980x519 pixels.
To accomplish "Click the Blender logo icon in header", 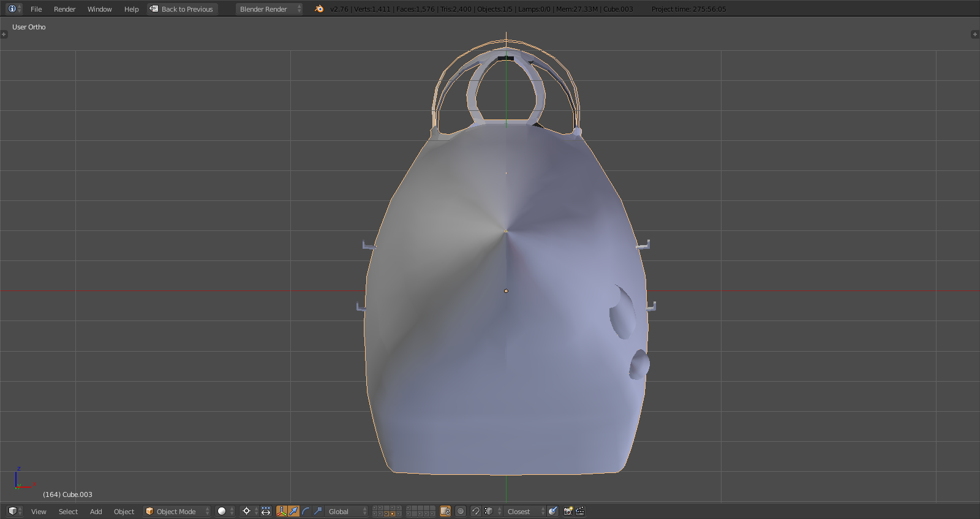I will pos(319,9).
